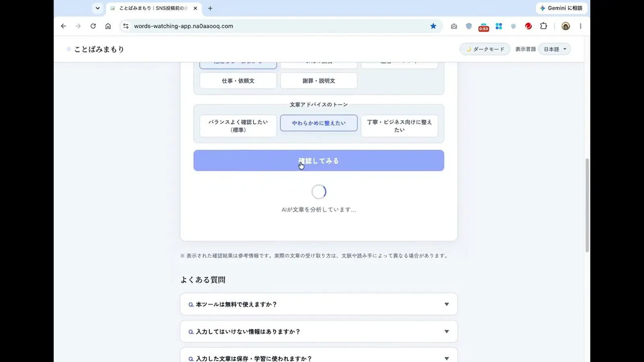The image size is (644, 362).
Task: Select 丁寧・ビジネス向けに整えたい tone
Action: pos(399,126)
